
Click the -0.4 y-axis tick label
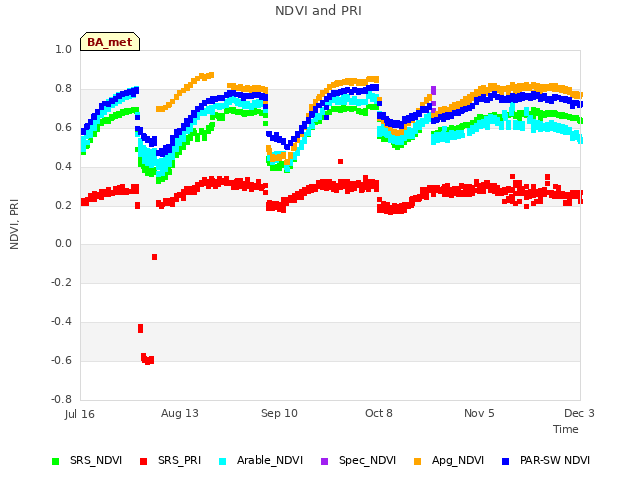click(x=61, y=322)
